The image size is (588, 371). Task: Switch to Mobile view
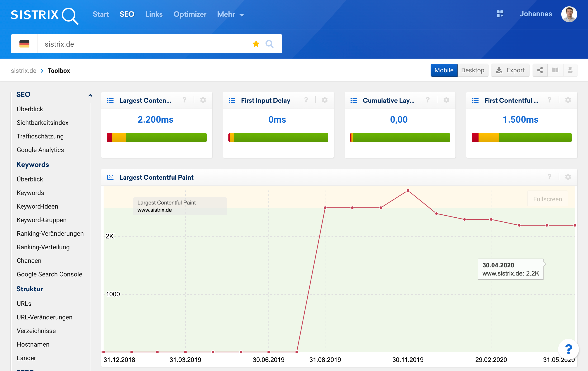coord(444,70)
